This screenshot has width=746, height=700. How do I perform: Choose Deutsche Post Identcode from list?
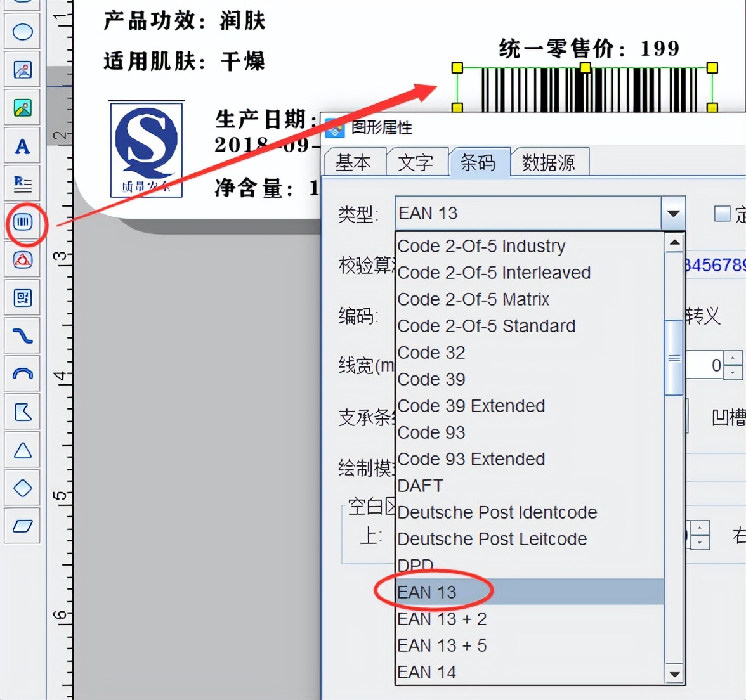(x=530, y=512)
